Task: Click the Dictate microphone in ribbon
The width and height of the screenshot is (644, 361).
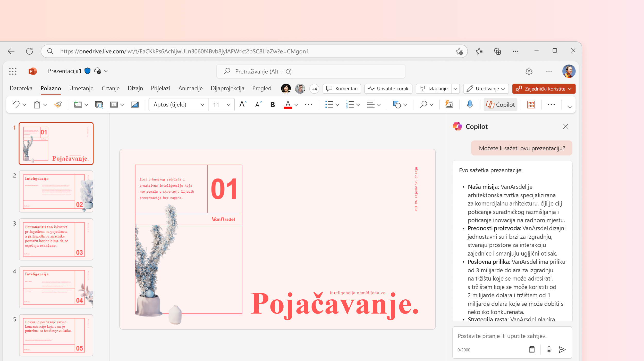Action: pyautogui.click(x=470, y=104)
